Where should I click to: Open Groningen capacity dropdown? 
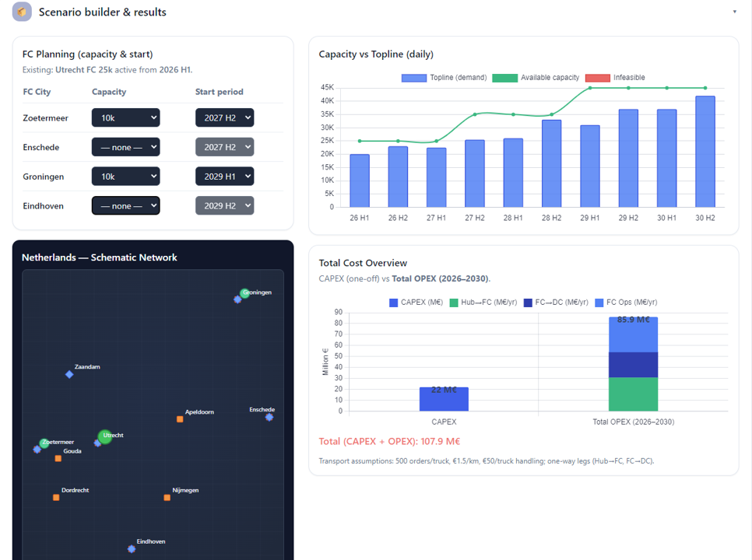coord(125,177)
